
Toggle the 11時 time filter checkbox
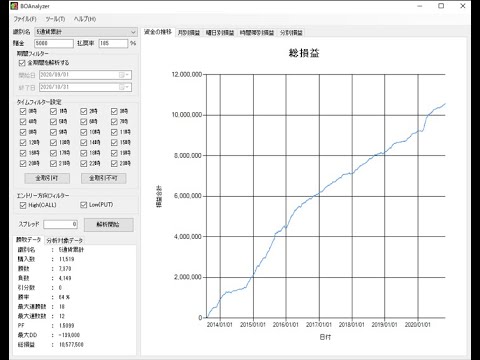(x=114, y=132)
